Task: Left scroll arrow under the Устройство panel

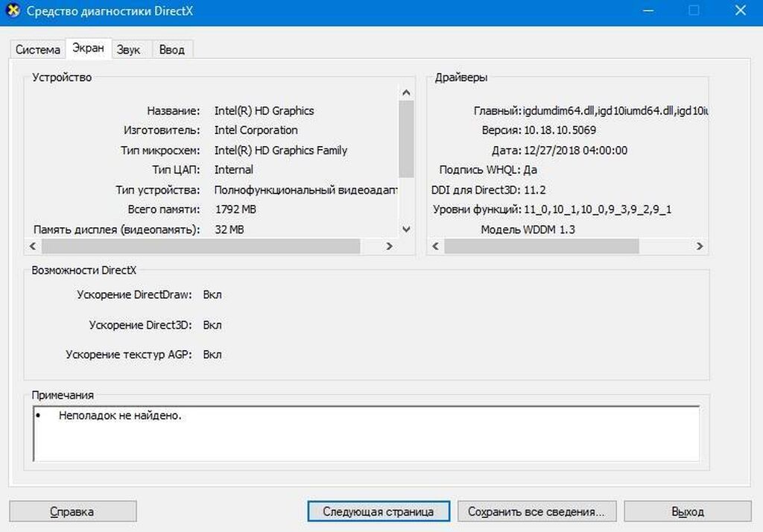Action: pyautogui.click(x=32, y=246)
